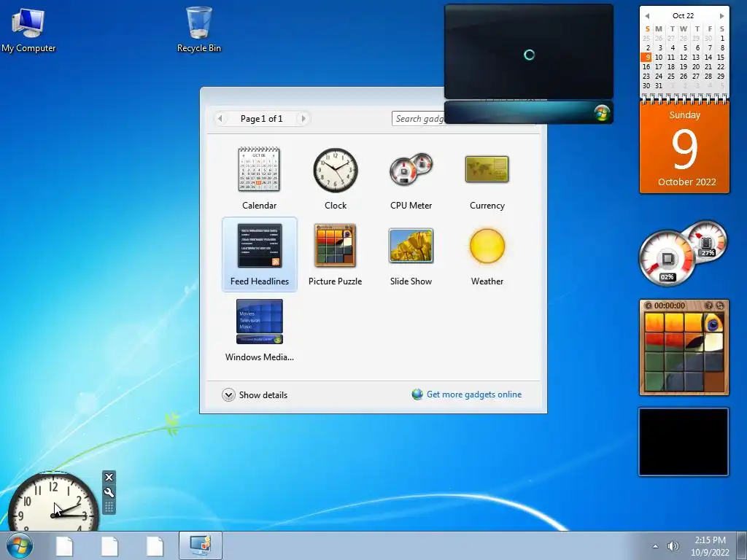Show the Picture Puzzle solved picture
747x560 pixels.
[708, 306]
